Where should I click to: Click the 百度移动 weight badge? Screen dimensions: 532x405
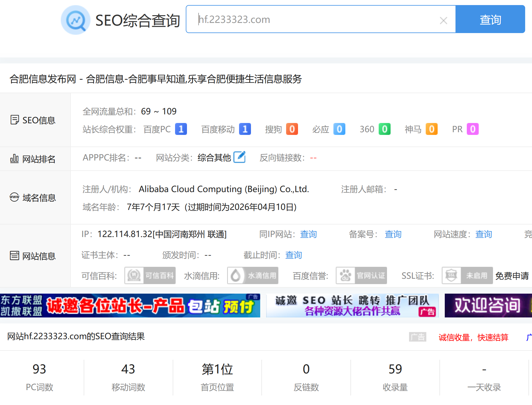pyautogui.click(x=245, y=129)
